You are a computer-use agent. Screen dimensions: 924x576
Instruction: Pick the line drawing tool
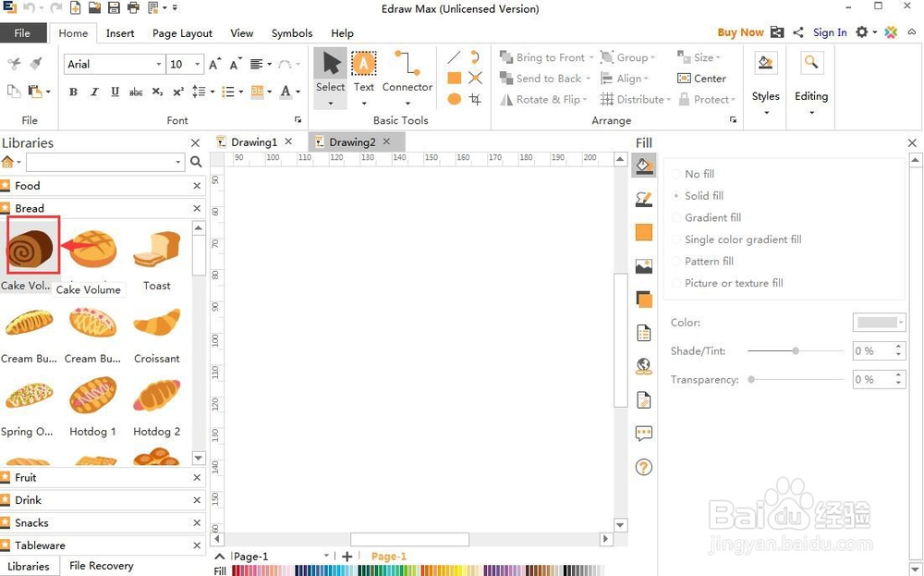[454, 57]
